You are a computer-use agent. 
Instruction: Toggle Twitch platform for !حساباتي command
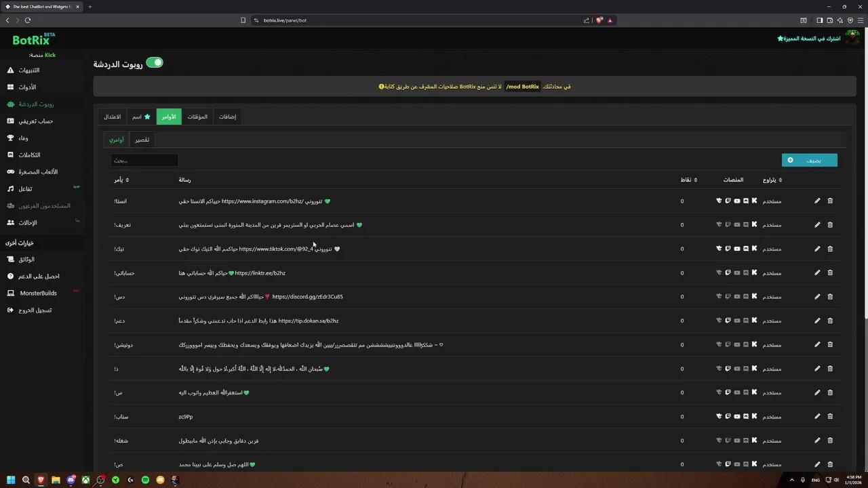pyautogui.click(x=728, y=272)
